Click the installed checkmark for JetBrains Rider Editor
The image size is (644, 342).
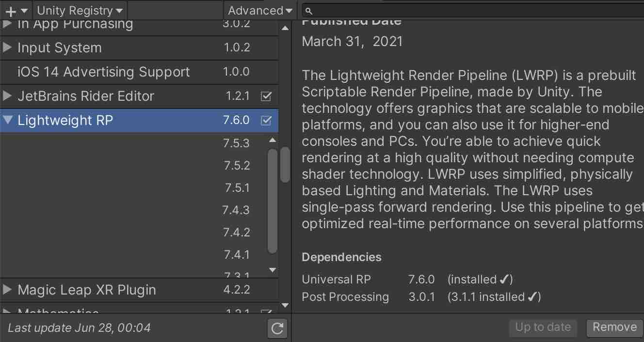pos(266,96)
